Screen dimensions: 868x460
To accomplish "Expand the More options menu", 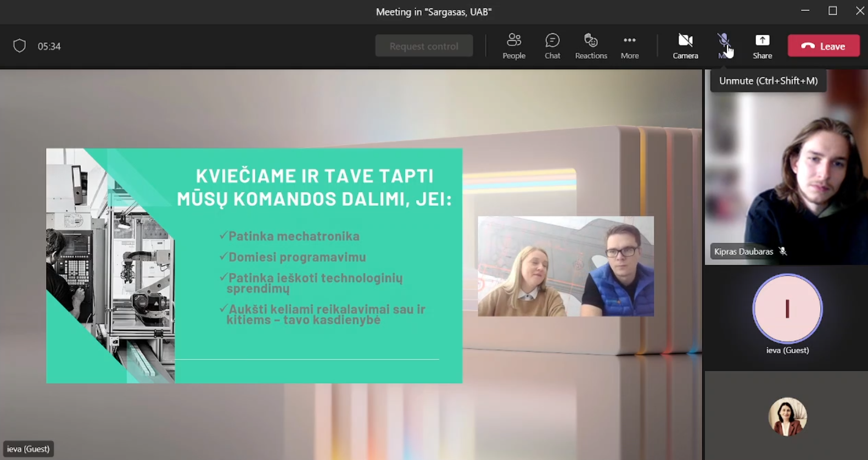I will pyautogui.click(x=629, y=46).
